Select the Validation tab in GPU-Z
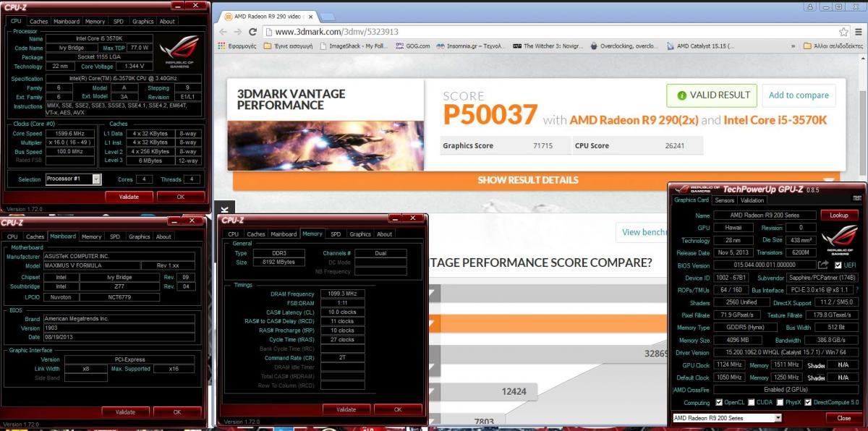 click(752, 200)
